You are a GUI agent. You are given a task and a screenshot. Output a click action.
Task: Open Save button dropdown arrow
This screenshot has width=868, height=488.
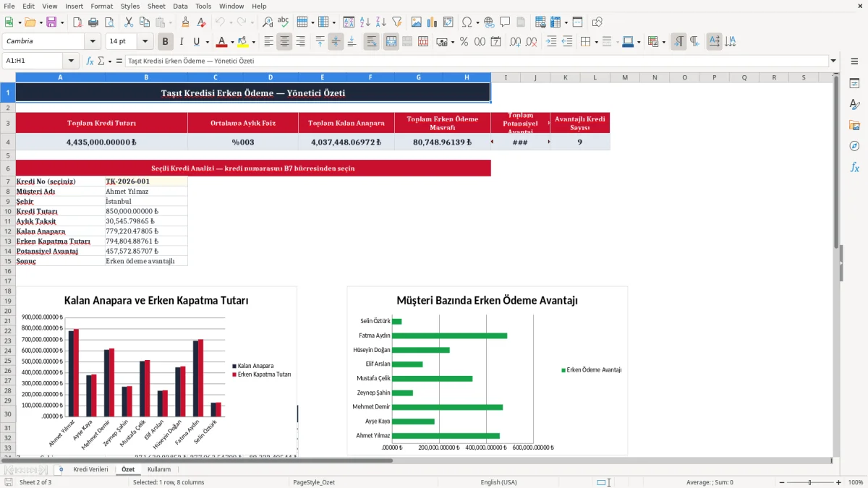62,22
